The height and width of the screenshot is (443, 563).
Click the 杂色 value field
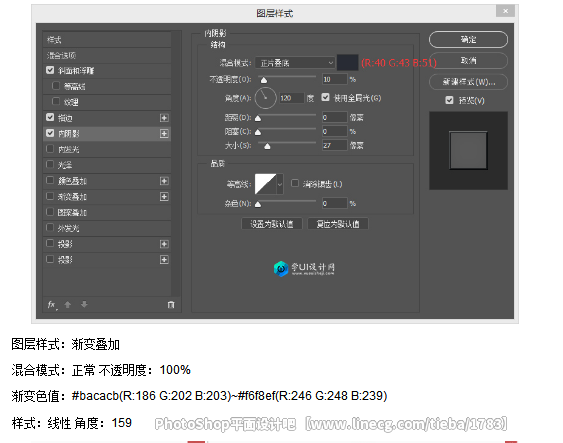[x=335, y=204]
